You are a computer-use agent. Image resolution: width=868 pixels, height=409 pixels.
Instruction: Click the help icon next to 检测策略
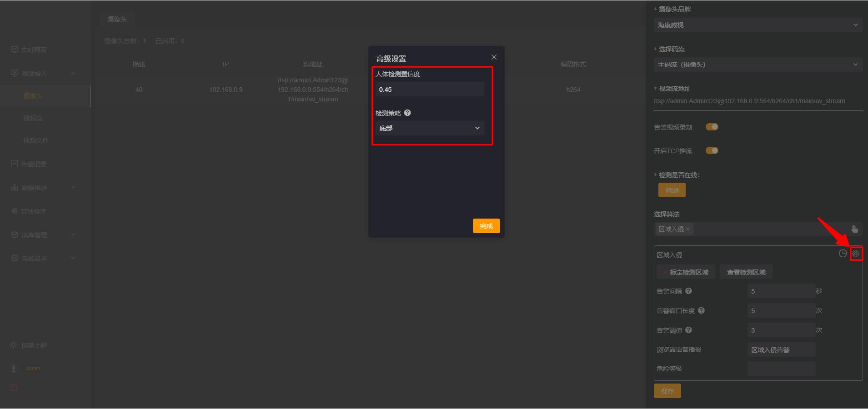coord(407,113)
